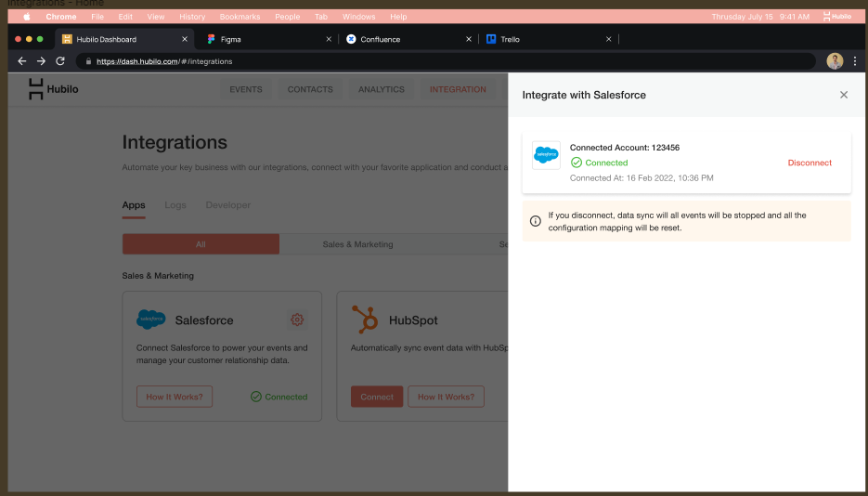Screen dimensions: 868x496
Task: Click the Connected At timestamp text
Action: (641, 178)
